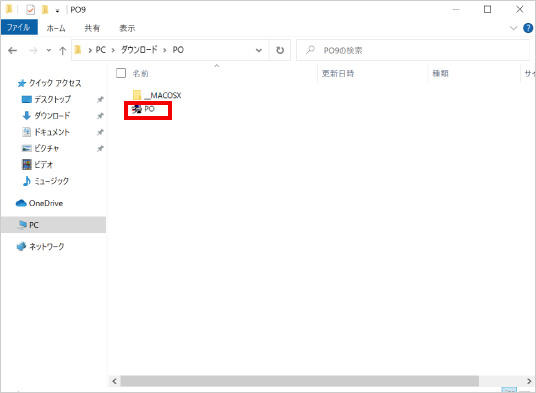This screenshot has height=393, width=536.
Task: Maximize the PO9 Explorer window
Action: click(487, 10)
